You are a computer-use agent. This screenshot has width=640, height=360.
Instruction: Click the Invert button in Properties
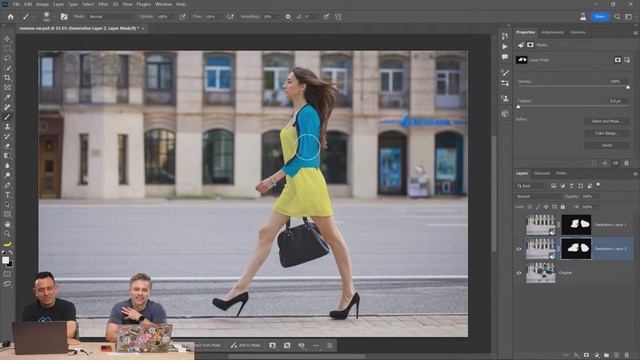(x=606, y=145)
